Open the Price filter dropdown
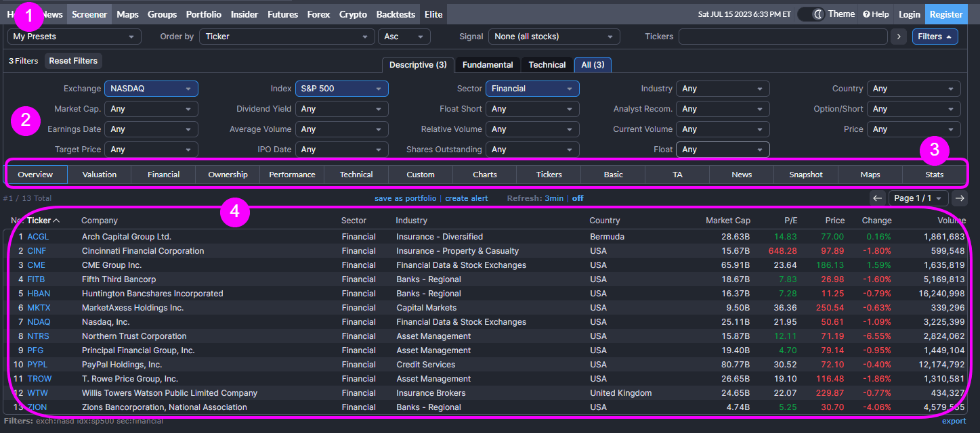This screenshot has height=433, width=980. 914,129
